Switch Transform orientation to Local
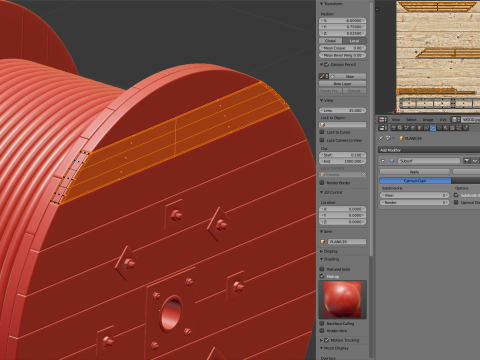This screenshot has width=480, height=360. 354,41
